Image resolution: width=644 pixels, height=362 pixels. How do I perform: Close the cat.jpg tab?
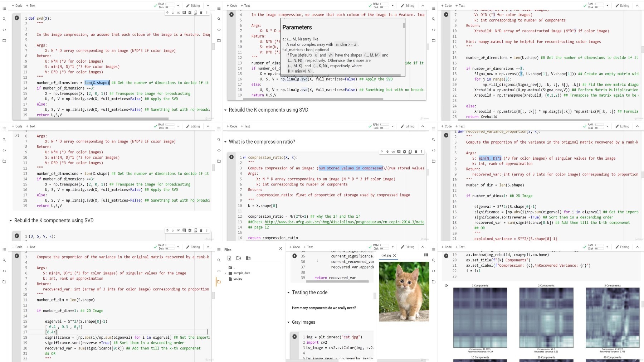pyautogui.click(x=395, y=256)
